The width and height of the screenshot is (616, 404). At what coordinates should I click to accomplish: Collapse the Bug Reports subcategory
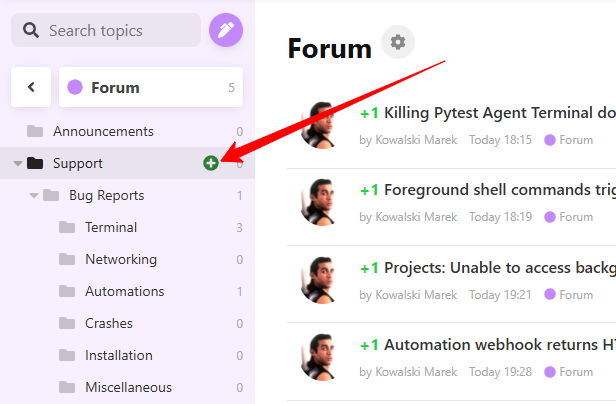point(34,195)
